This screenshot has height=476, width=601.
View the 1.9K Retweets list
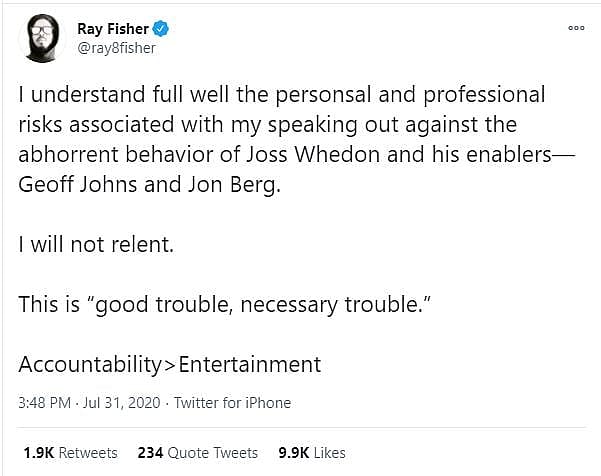click(x=68, y=453)
